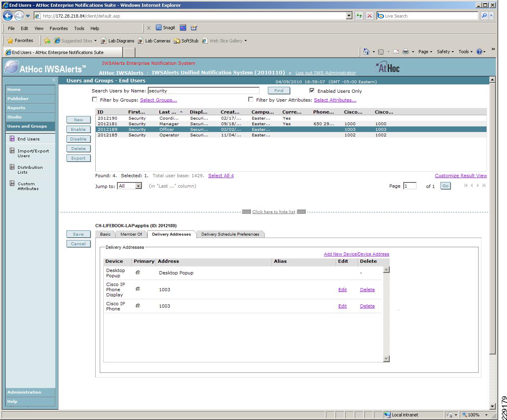Viewport: 507px width, 420px height.
Task: Export the selected users
Action: click(78, 158)
